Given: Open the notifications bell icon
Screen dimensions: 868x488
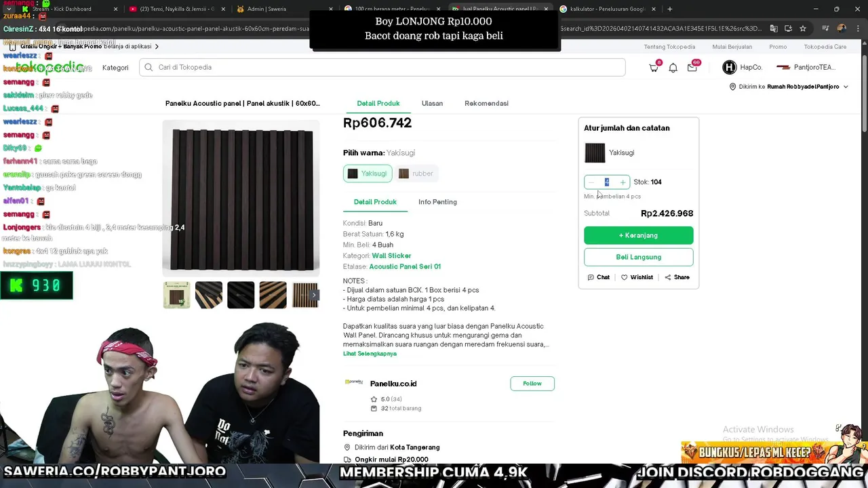Looking at the screenshot, I should click(x=673, y=68).
